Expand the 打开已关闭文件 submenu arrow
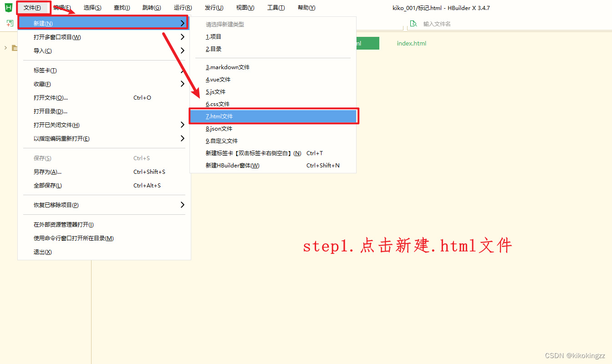The height and width of the screenshot is (364, 612). 182,125
